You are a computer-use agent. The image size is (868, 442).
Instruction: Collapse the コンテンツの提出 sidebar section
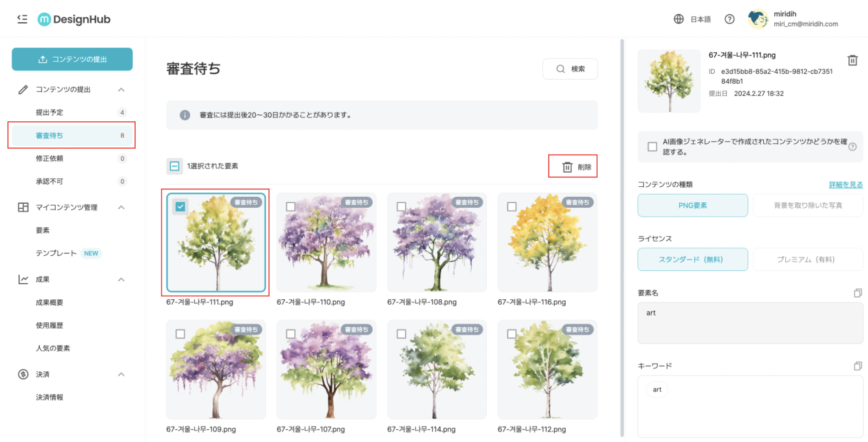coord(121,90)
